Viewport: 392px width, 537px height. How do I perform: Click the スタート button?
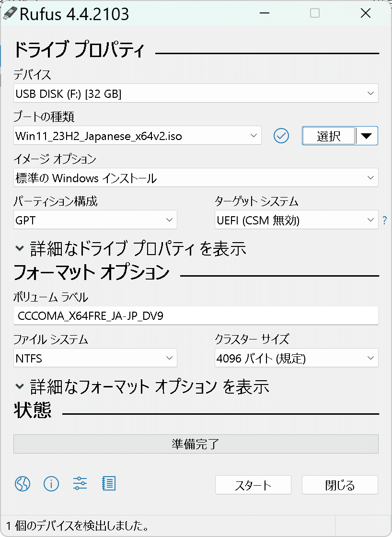[x=253, y=485]
